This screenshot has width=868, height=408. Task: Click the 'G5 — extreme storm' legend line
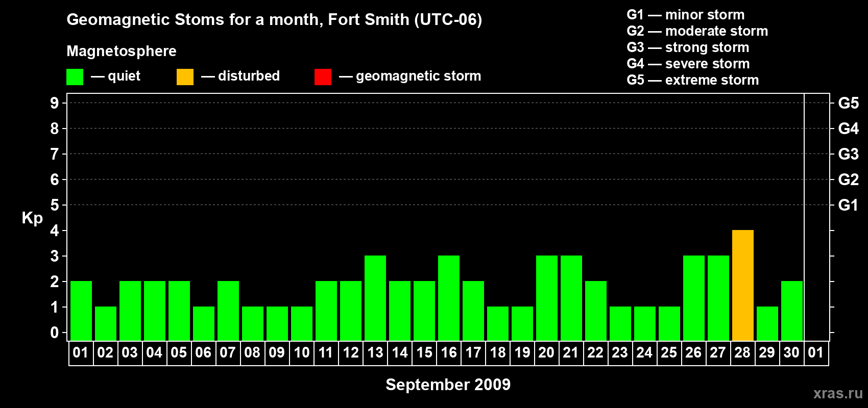(693, 80)
